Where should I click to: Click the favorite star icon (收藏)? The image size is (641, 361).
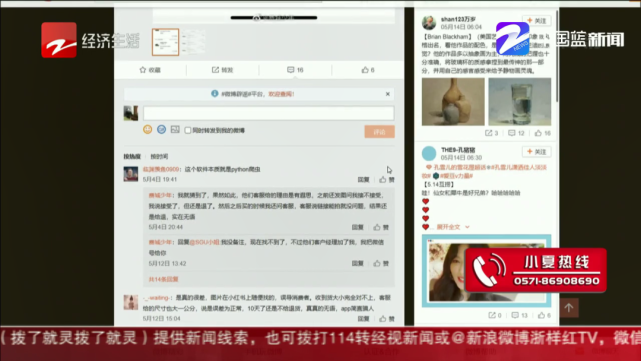[143, 70]
